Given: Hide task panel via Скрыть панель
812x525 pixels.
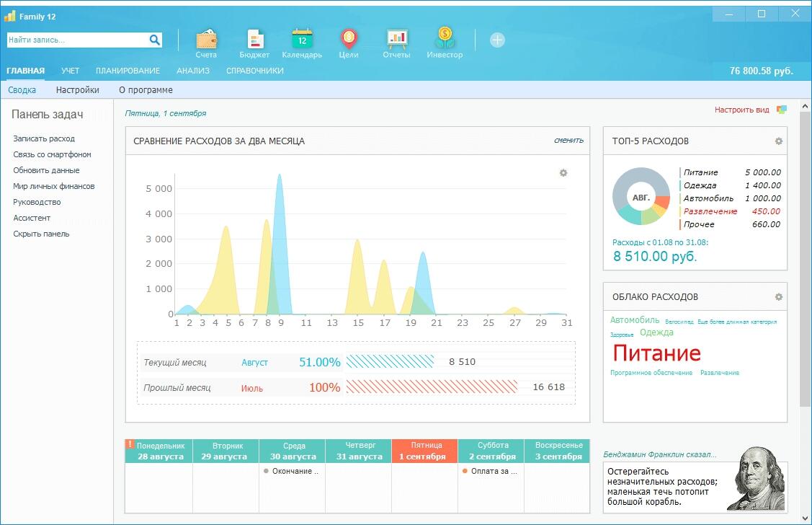Looking at the screenshot, I should point(41,234).
